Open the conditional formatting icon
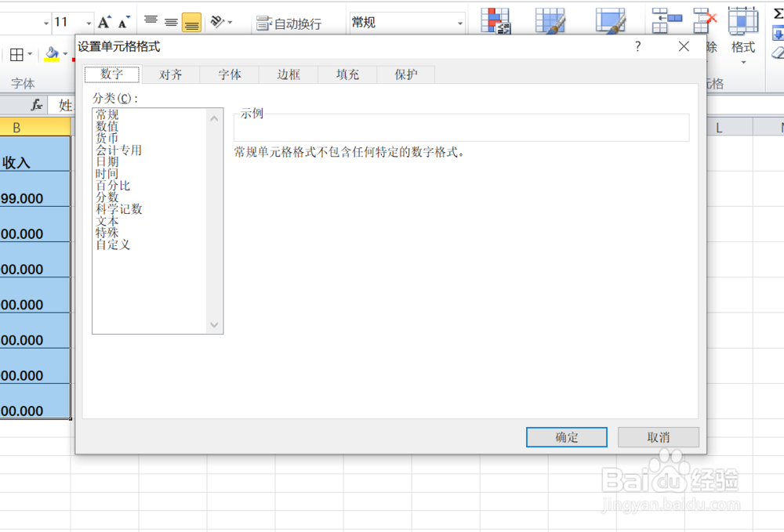This screenshot has height=532, width=784. (495, 20)
